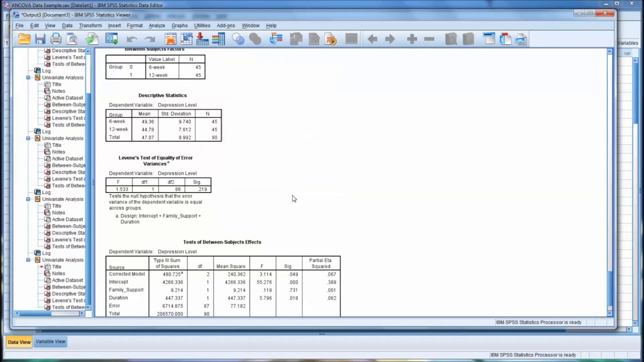Switch to Variable View tab in Data Editor

coord(50,341)
